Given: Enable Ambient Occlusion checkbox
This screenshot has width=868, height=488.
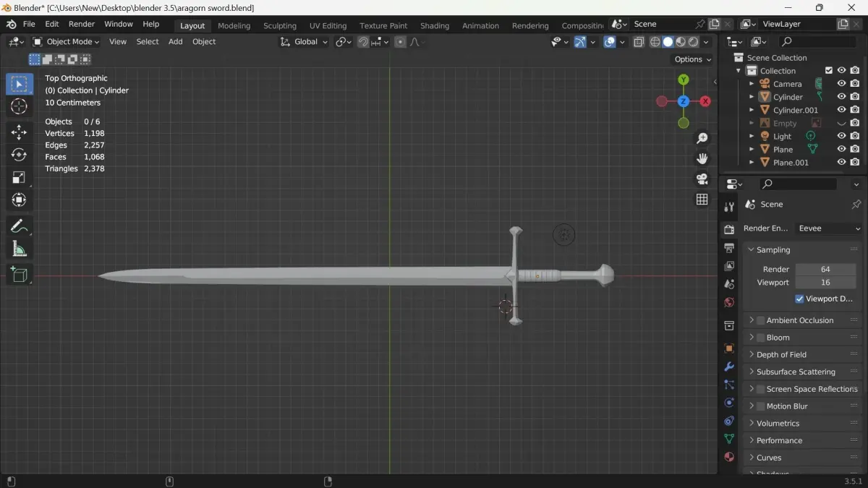Looking at the screenshot, I should tap(760, 320).
